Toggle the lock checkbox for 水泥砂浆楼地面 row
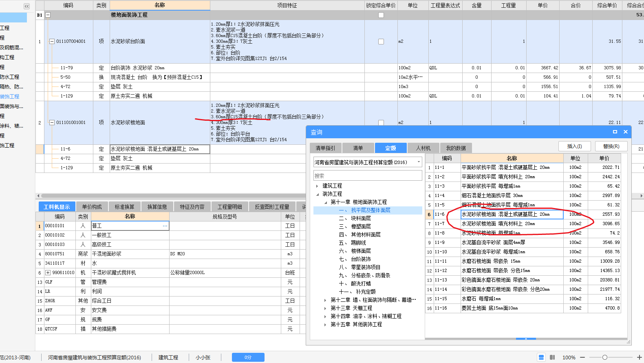The height and width of the screenshot is (363, 644). pyautogui.click(x=381, y=122)
